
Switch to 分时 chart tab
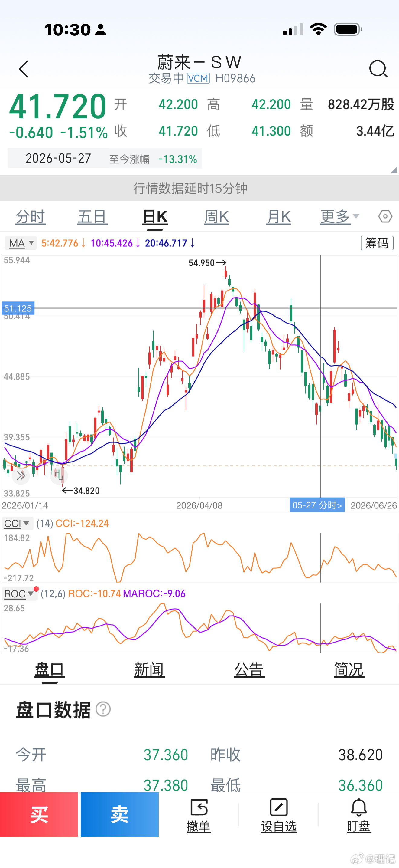(x=31, y=216)
